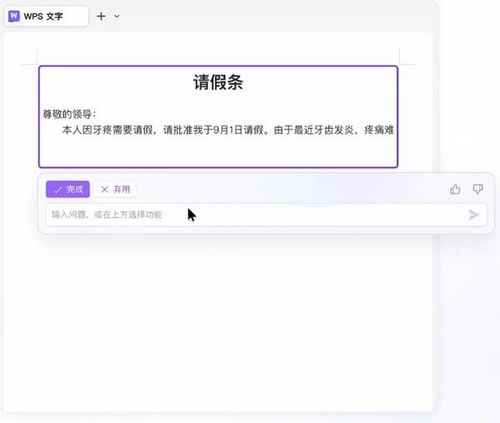Click the 尊敬的领导 greeting line
This screenshot has height=423, width=500.
click(69, 114)
